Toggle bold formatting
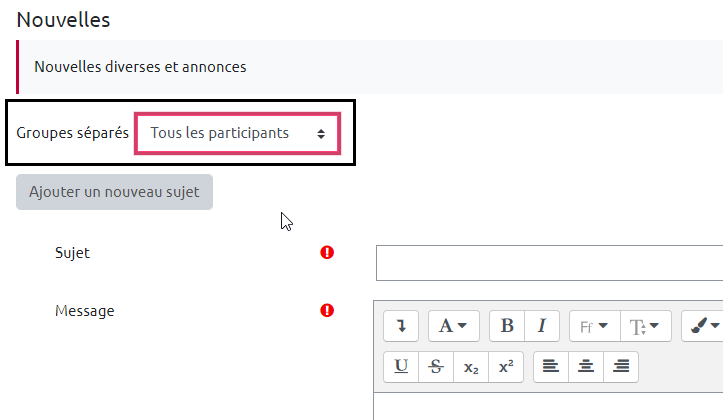 [x=507, y=325]
